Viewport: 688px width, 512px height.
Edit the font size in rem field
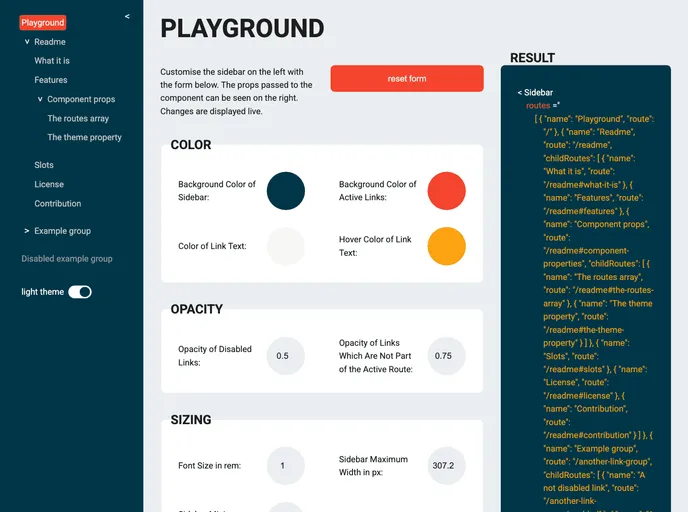(286, 465)
